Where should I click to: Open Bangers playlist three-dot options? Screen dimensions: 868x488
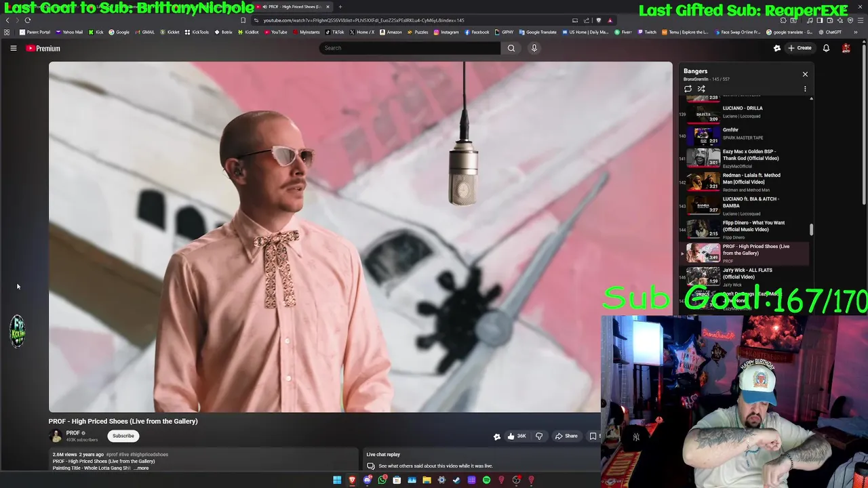point(805,89)
